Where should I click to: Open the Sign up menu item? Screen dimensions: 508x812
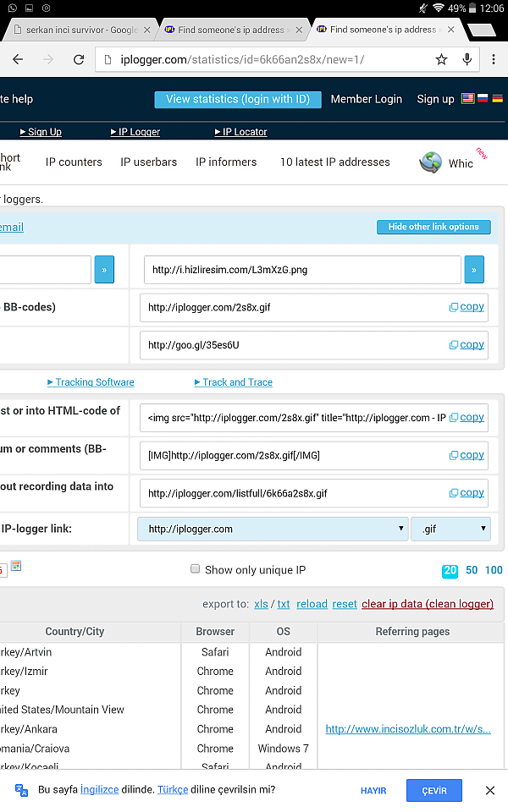pyautogui.click(x=435, y=100)
